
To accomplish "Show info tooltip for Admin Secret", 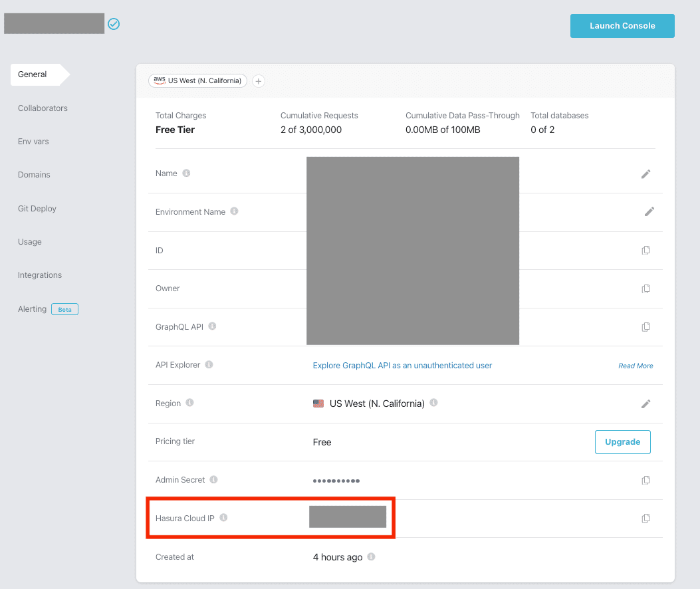I will [x=213, y=479].
